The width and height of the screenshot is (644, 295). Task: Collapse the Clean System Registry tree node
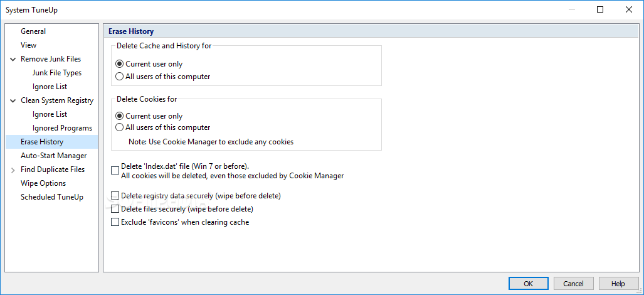[x=13, y=100]
